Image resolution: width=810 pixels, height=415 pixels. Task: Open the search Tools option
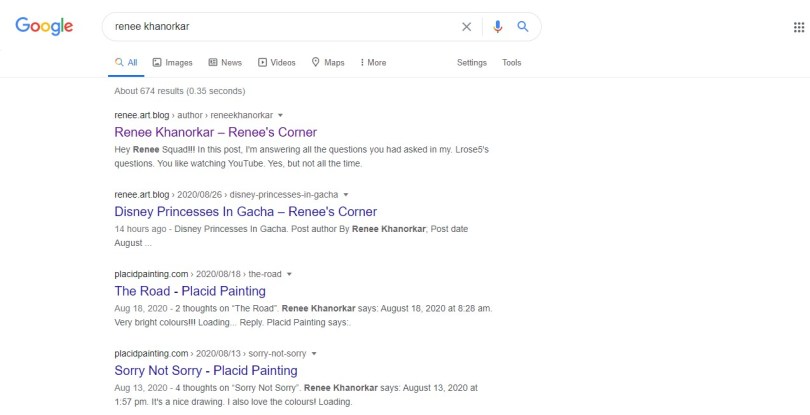pyautogui.click(x=511, y=63)
